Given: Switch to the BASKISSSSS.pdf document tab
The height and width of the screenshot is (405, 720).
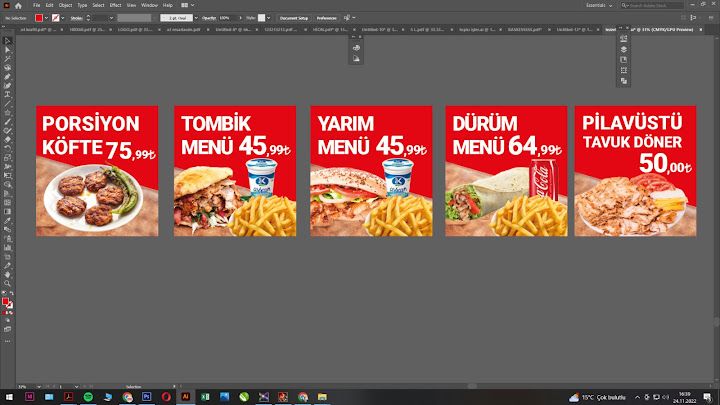Looking at the screenshot, I should coord(524,29).
